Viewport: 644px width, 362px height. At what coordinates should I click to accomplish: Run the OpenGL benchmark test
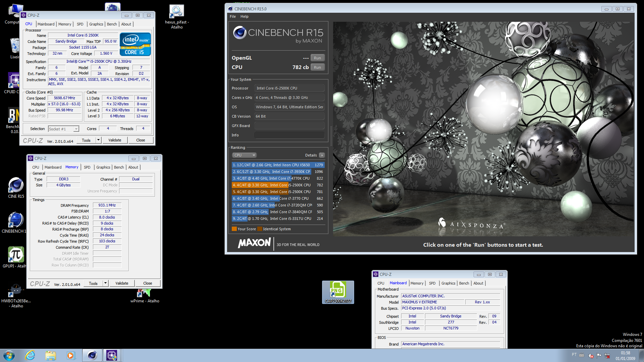coord(317,58)
